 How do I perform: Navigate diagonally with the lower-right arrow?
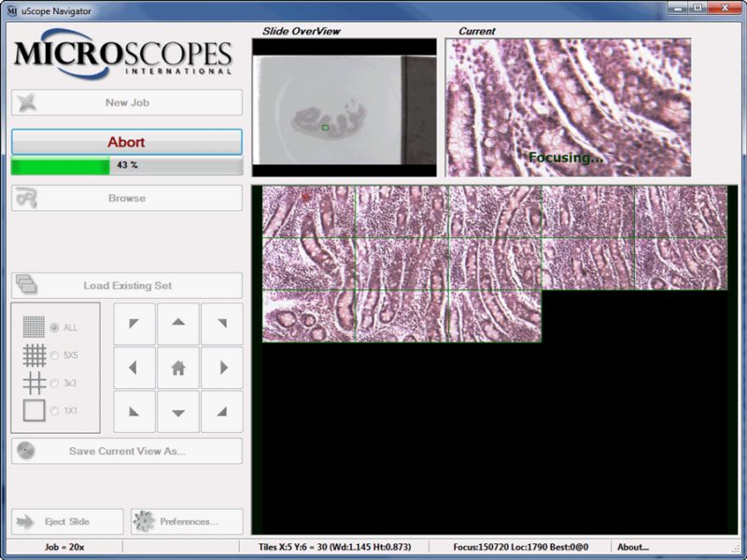tap(222, 412)
